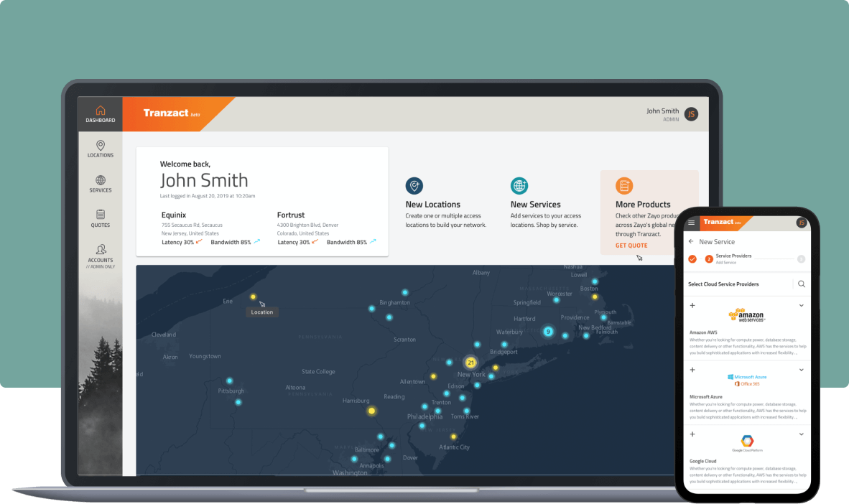The image size is (849, 504).
Task: Open Accounts admin-only section in sidebar
Action: (100, 256)
